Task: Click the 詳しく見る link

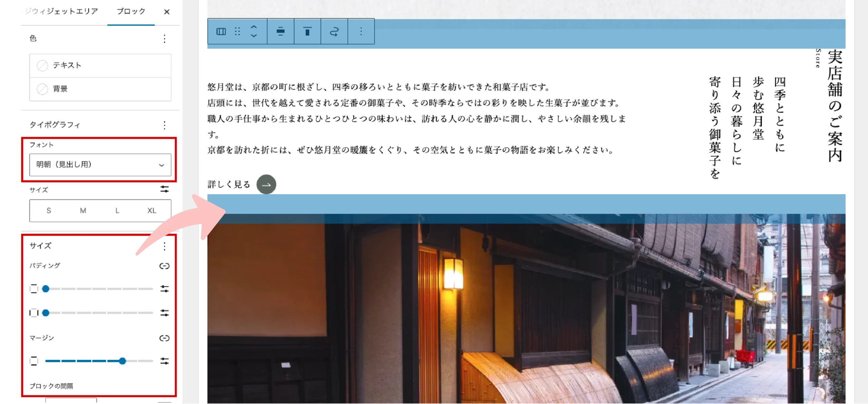Action: point(228,184)
